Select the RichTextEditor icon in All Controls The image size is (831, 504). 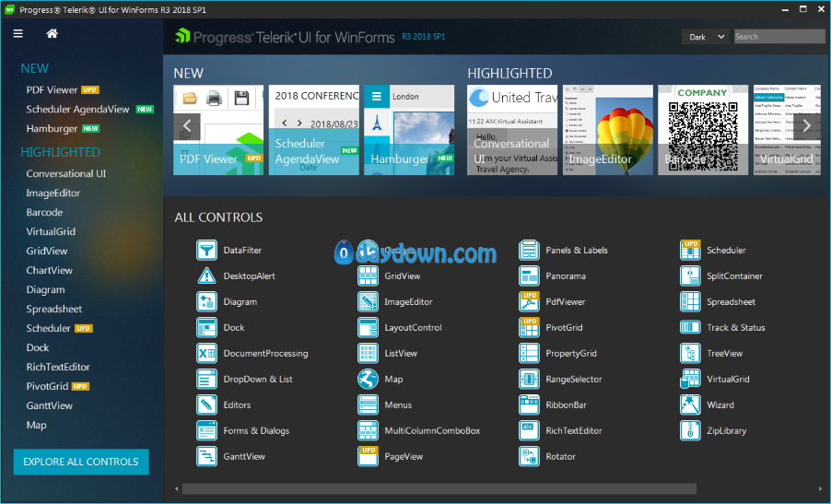(529, 431)
